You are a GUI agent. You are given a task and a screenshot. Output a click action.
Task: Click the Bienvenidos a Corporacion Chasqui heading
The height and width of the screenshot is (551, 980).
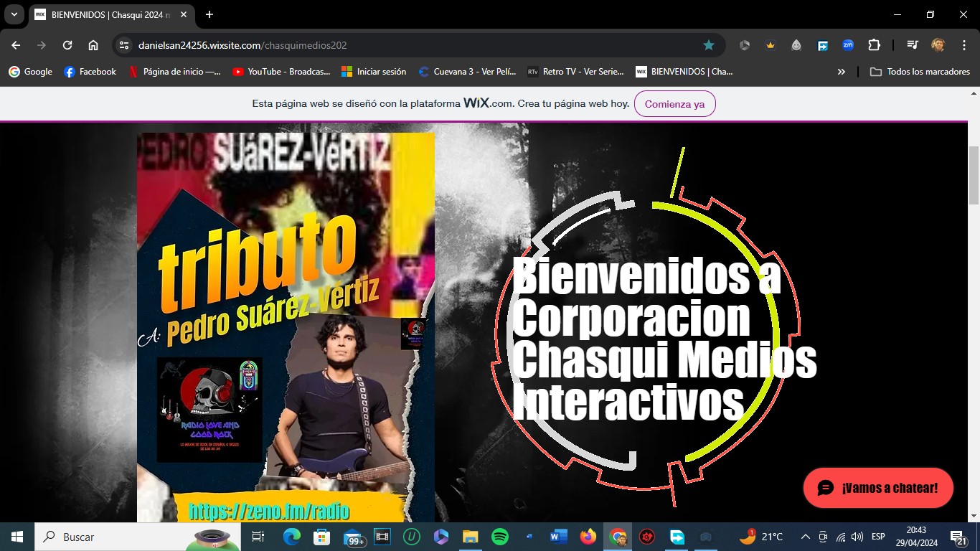(664, 339)
